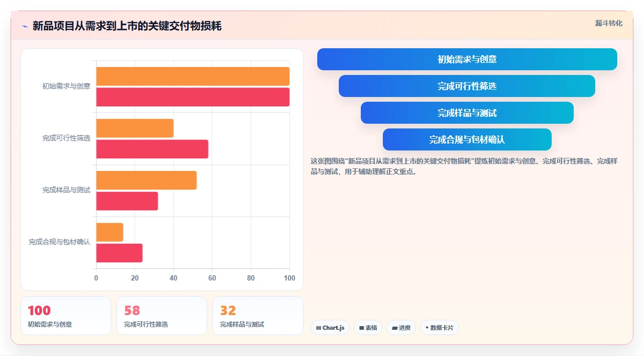644x356 pixels.
Task: Click the x-axis tick label 80
Action: tap(251, 278)
